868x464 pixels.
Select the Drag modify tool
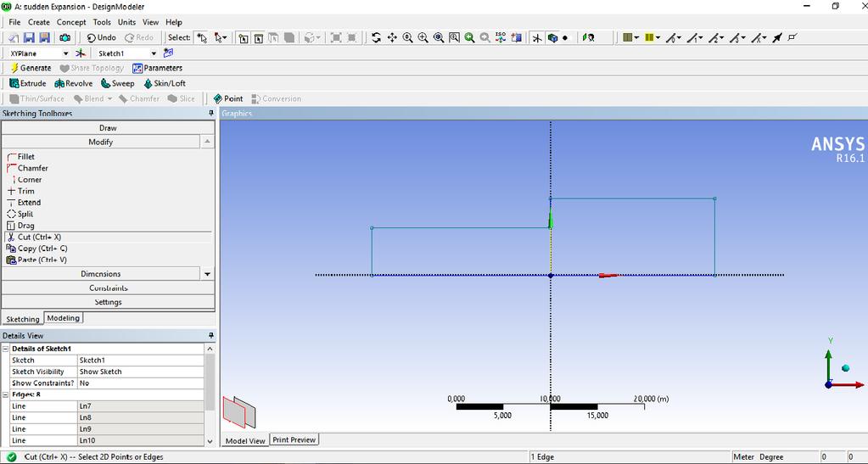(x=20, y=226)
